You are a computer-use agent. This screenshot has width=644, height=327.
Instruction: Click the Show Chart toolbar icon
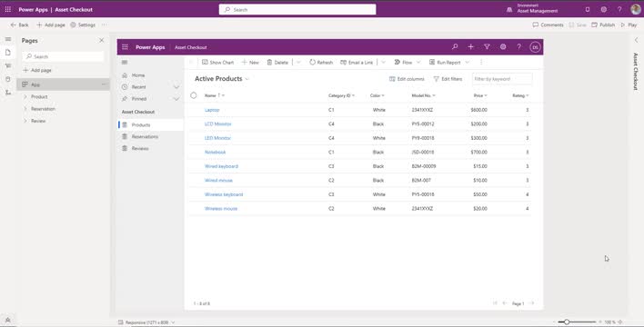[205, 63]
